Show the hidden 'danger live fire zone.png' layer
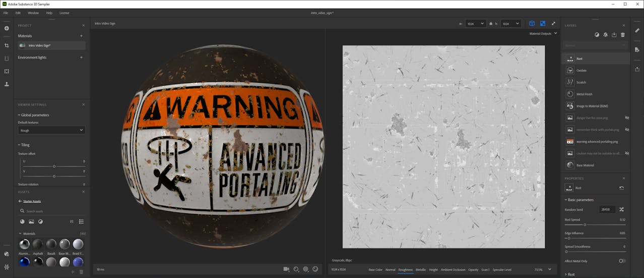Viewport: 644px width, 278px height. click(627, 118)
